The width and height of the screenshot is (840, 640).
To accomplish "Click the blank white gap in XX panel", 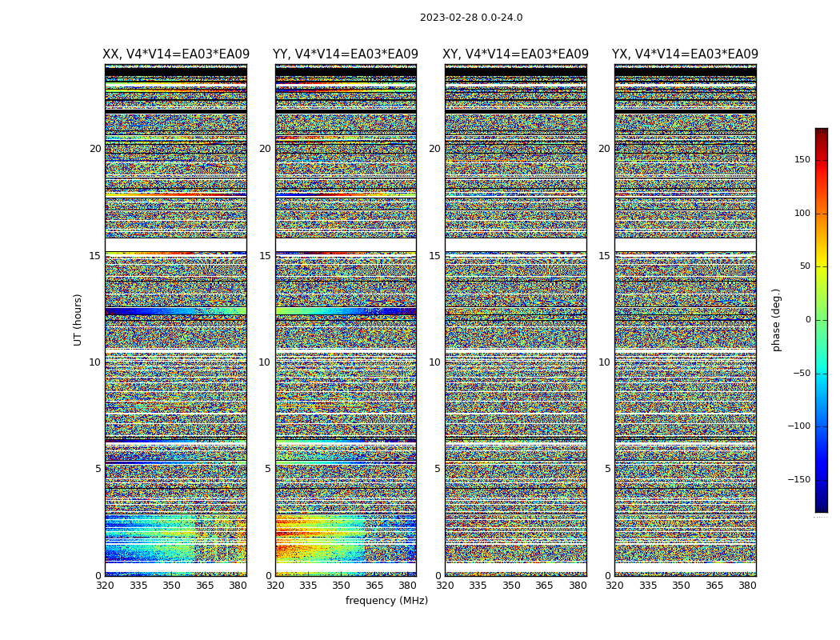I will tap(176, 245).
